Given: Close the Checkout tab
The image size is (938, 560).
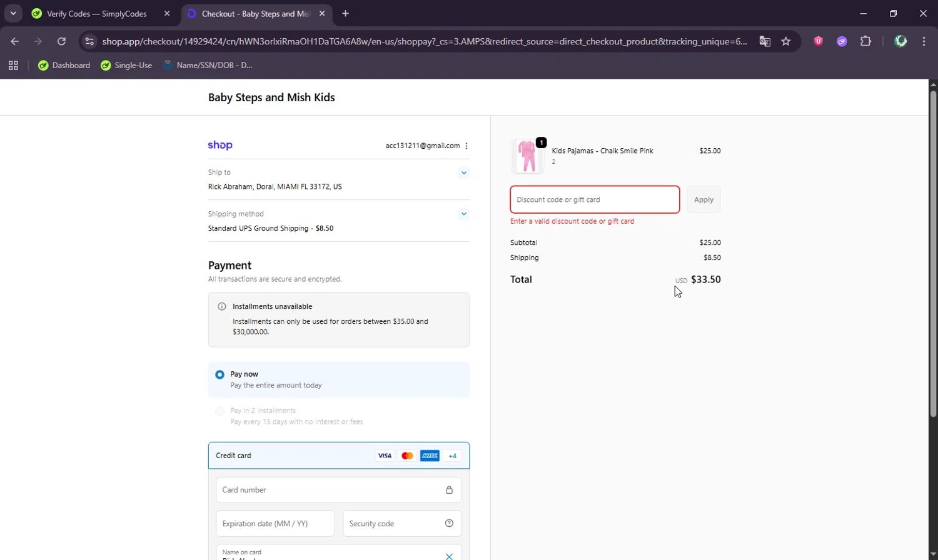Looking at the screenshot, I should coord(322,14).
